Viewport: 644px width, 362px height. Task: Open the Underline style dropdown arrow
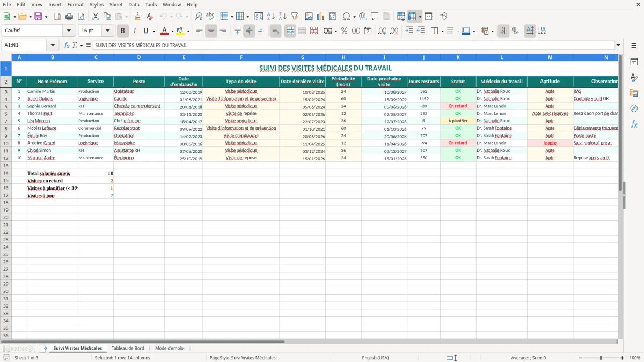coord(153,31)
